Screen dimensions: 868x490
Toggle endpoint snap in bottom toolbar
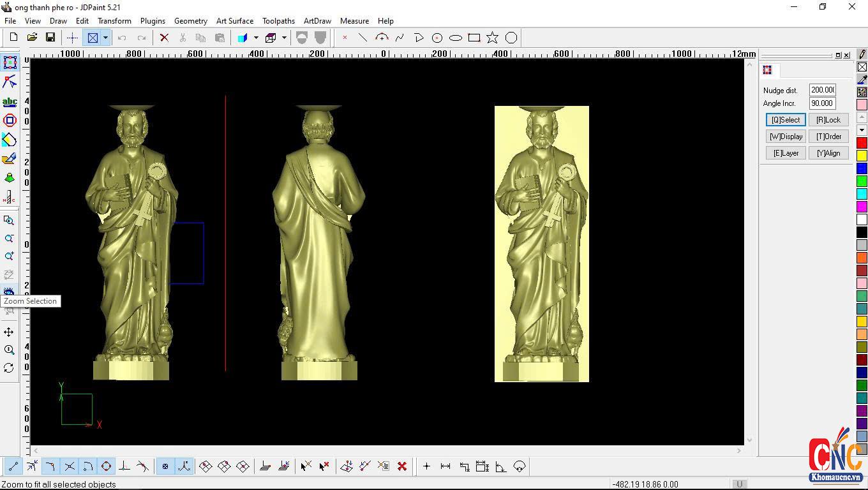pos(13,466)
